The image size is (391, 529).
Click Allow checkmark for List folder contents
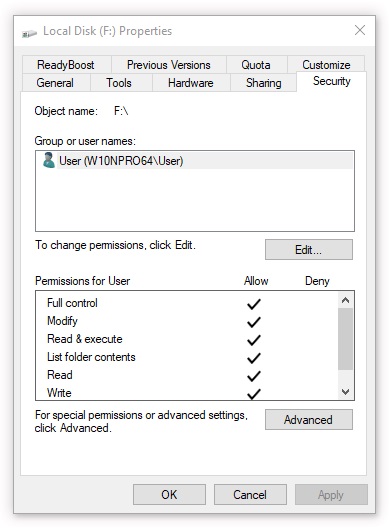[254, 358]
